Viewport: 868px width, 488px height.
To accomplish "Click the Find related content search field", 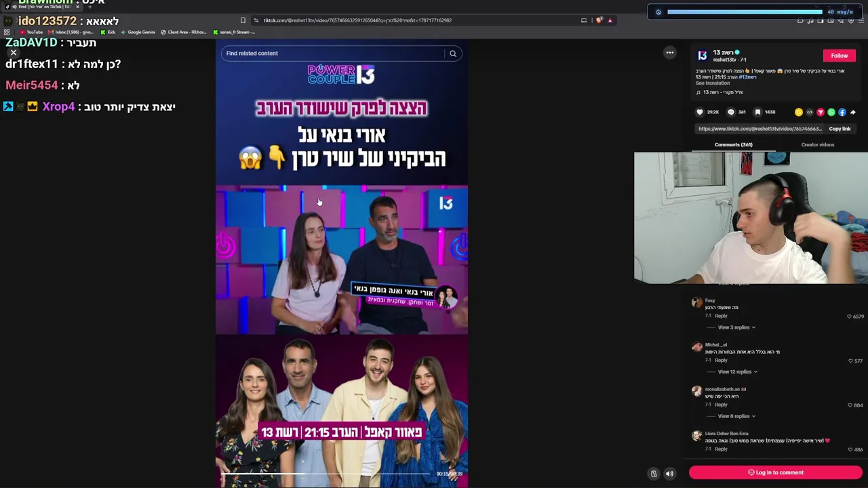I will pos(334,54).
